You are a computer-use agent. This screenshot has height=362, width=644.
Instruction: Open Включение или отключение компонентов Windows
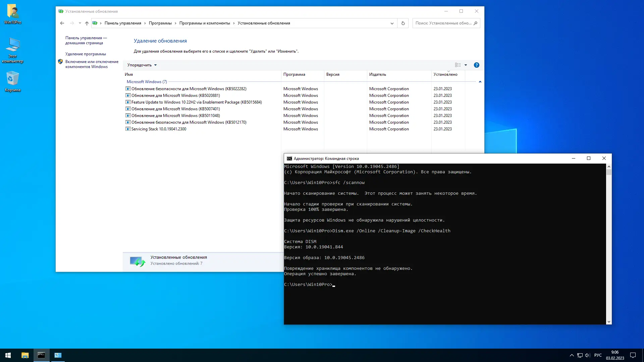coord(92,64)
